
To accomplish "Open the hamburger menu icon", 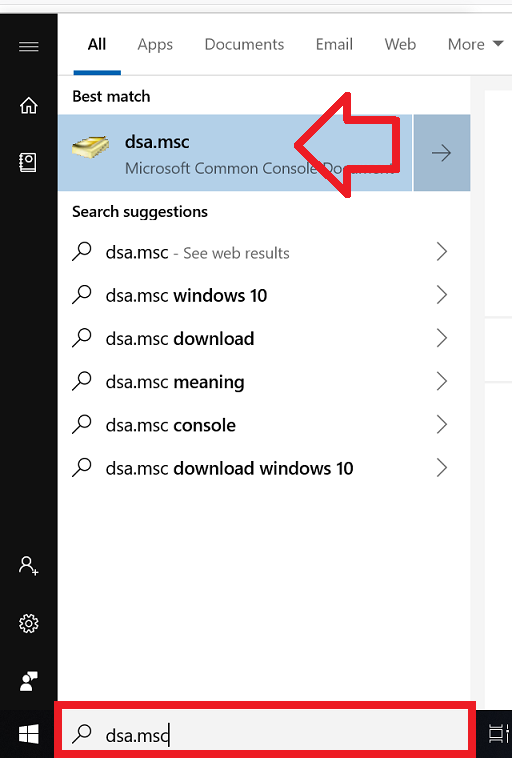I will [29, 46].
